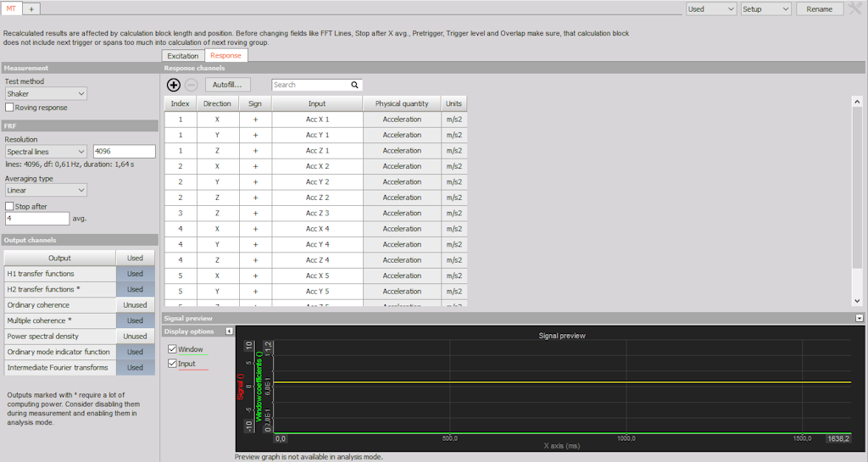Select the Acc Y 4 input cell

317,244
